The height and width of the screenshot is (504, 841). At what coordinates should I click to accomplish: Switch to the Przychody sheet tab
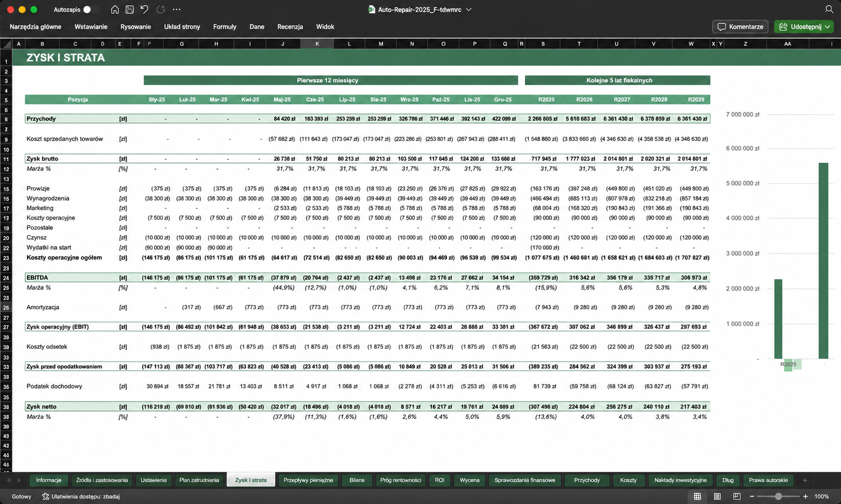pyautogui.click(x=587, y=480)
